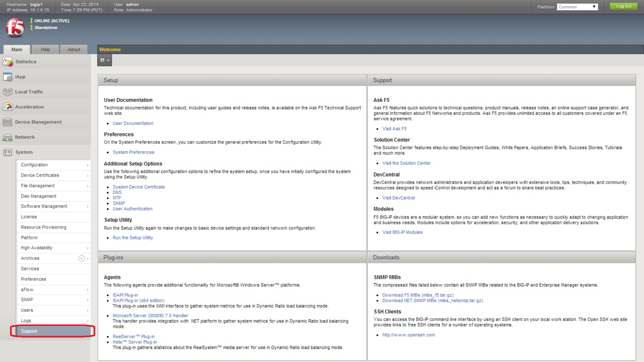Screen dimensions: 644x362
Task: Click the F5 logo icon
Action: coord(15,28)
